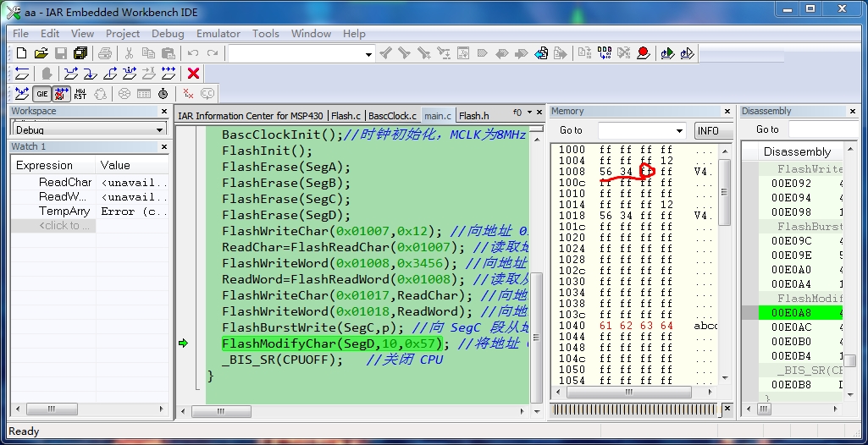868x445 pixels.
Task: Open the Debug menu
Action: [x=168, y=34]
